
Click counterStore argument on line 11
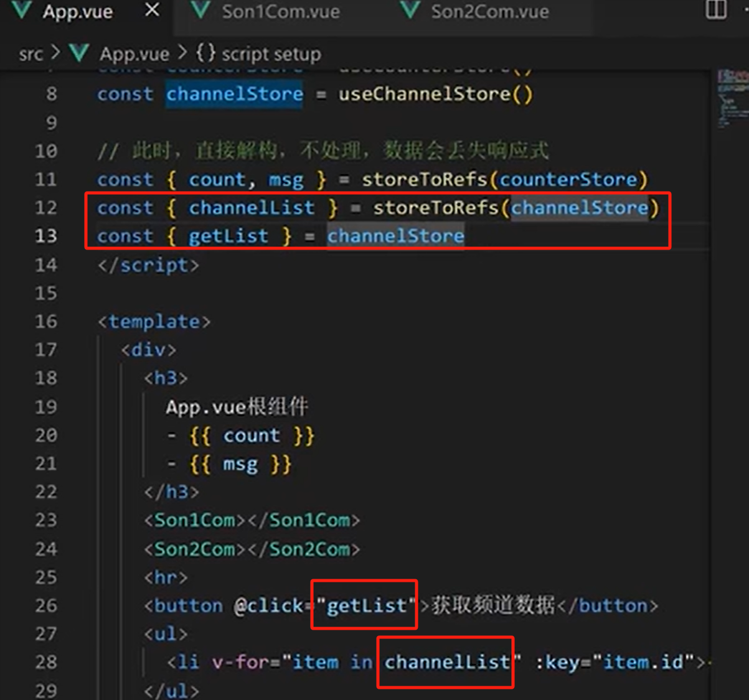[x=568, y=180]
